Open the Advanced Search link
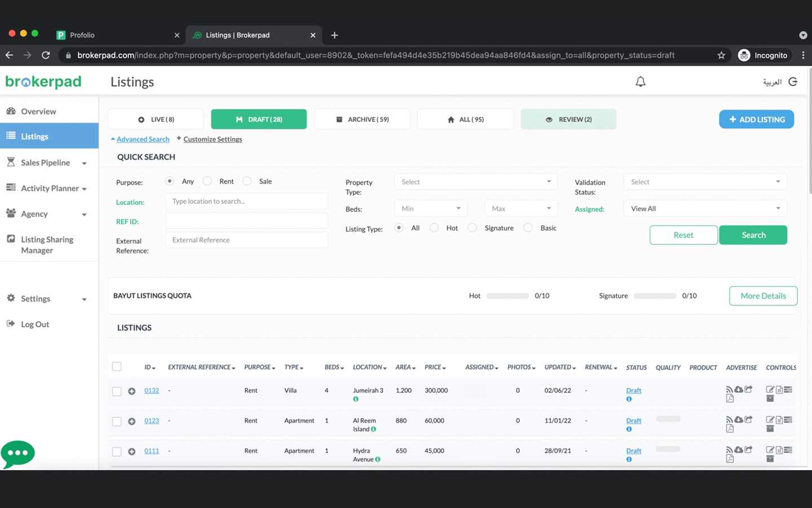Viewport: 812px width, 508px height. point(142,139)
